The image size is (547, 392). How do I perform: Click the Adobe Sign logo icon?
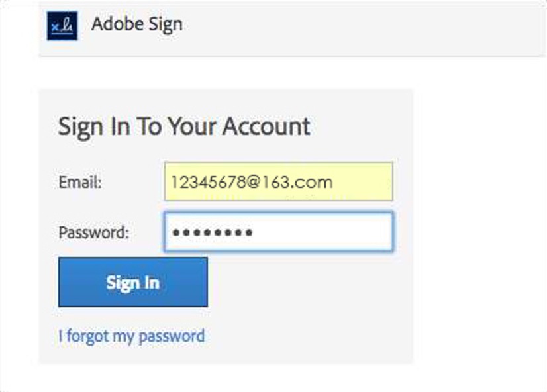(62, 25)
